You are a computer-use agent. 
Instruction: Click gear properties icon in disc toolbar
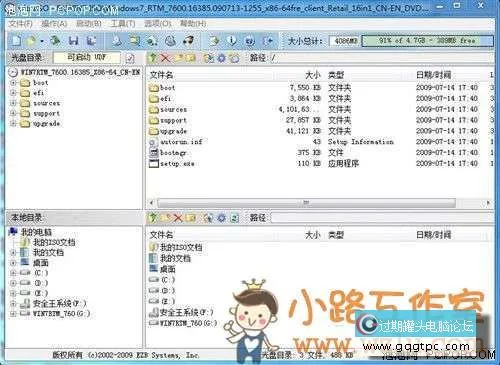(x=222, y=58)
